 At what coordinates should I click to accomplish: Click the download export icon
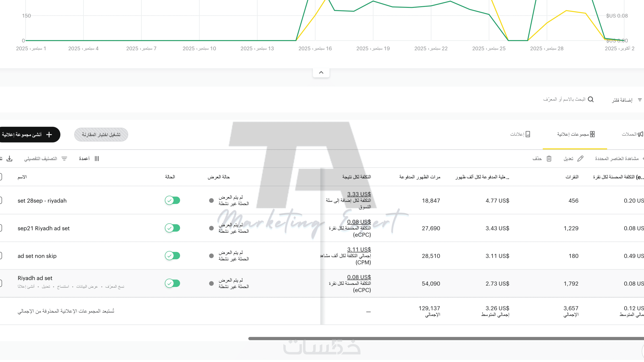[x=10, y=159]
